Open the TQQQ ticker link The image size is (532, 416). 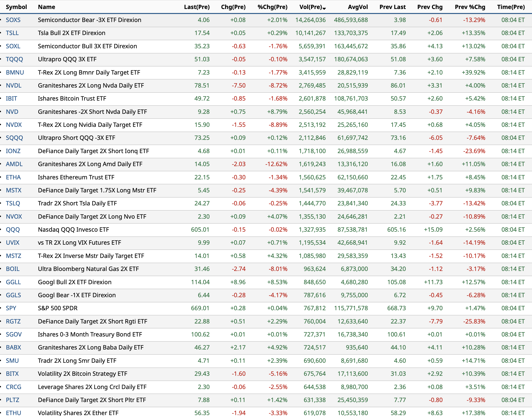(14, 59)
